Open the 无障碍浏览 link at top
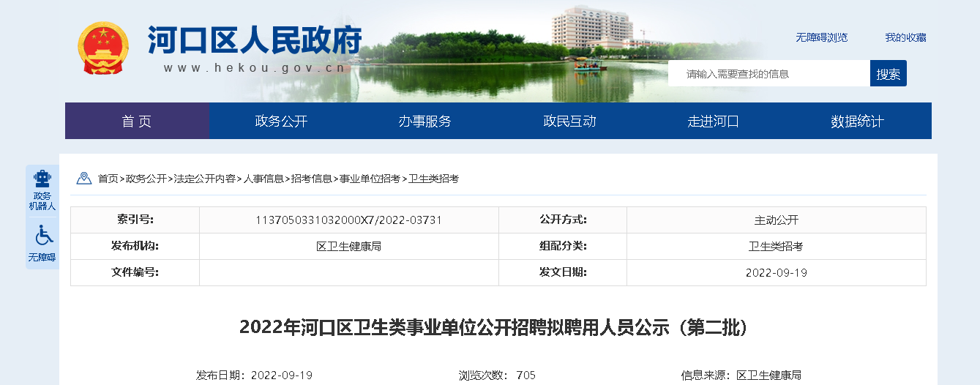This screenshot has width=980, height=385. point(821,37)
